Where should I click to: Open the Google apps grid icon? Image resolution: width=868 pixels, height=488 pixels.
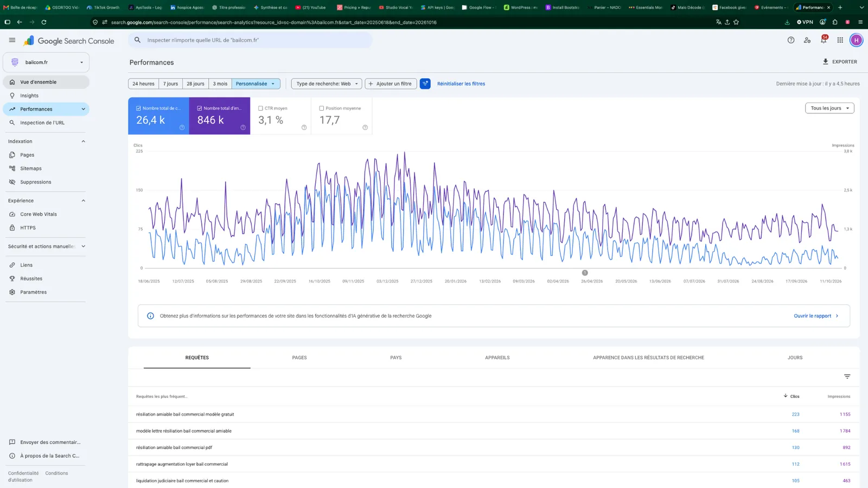click(840, 40)
